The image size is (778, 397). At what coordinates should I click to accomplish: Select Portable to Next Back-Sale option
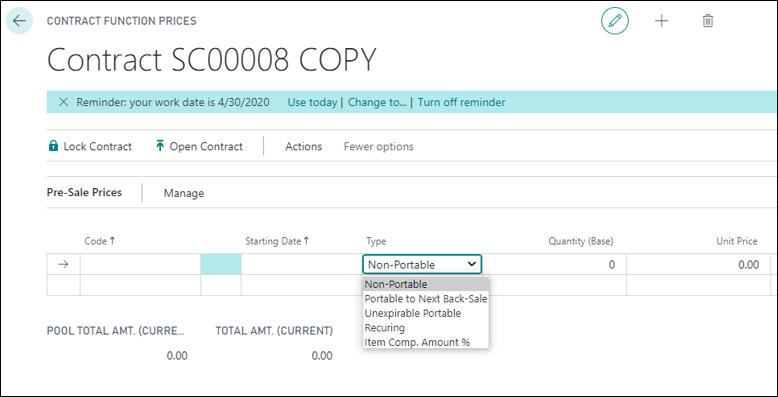[426, 299]
